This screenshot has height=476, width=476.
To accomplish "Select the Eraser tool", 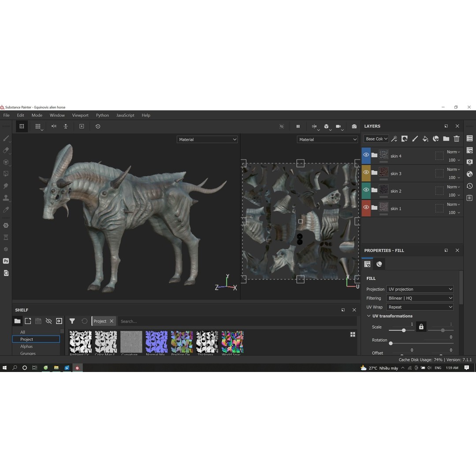I will click(6, 150).
